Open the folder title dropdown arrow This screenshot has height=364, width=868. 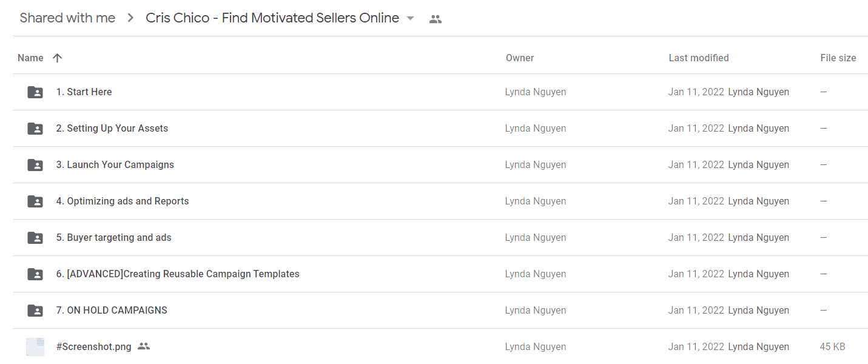[410, 19]
